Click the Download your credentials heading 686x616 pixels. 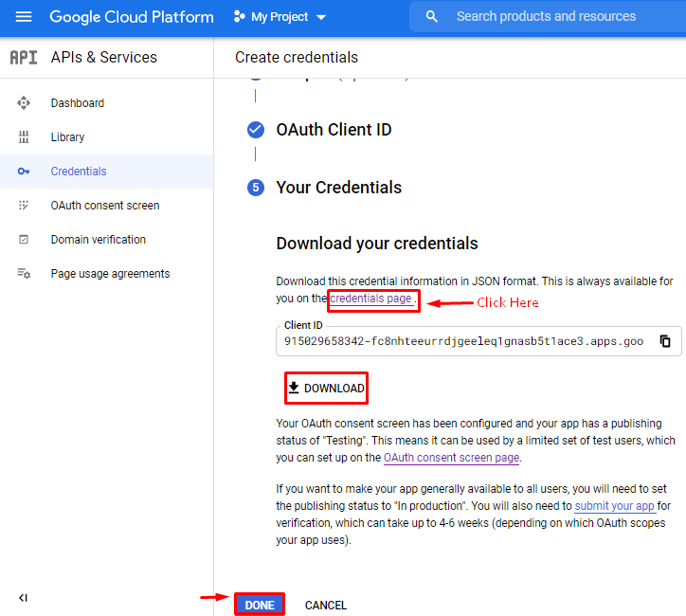(377, 244)
